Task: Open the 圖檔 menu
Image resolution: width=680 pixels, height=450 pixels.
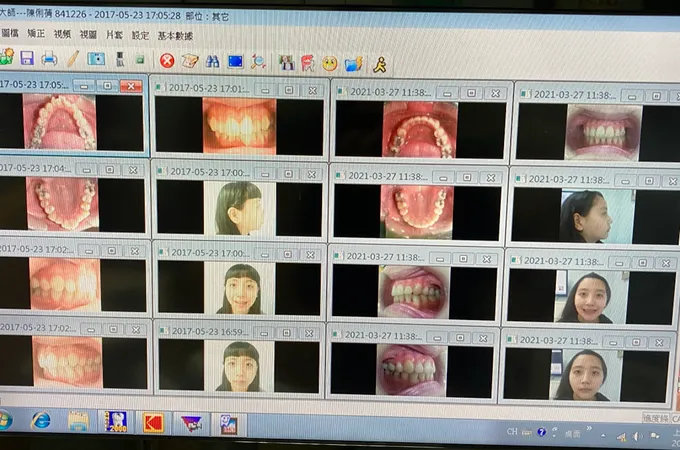Action: point(10,33)
